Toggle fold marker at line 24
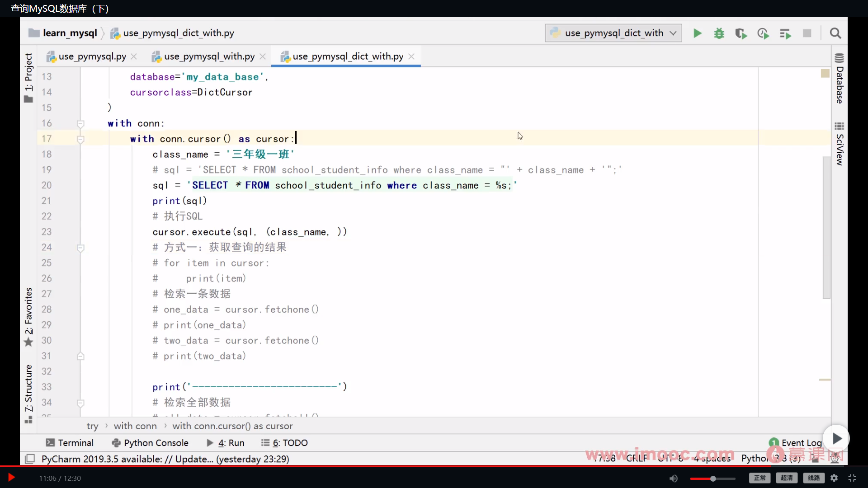The image size is (868, 488). (80, 248)
